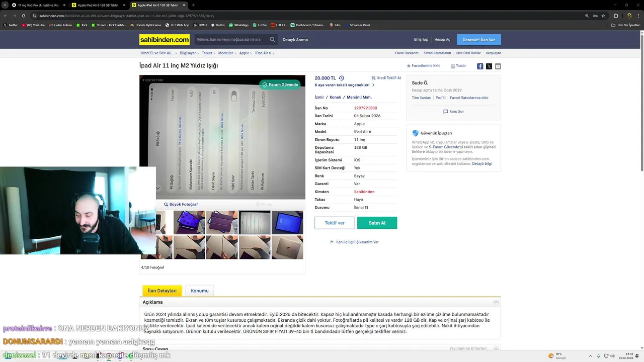The width and height of the screenshot is (644, 362).
Task: Open Tablet breadcrumb
Action: (207, 53)
